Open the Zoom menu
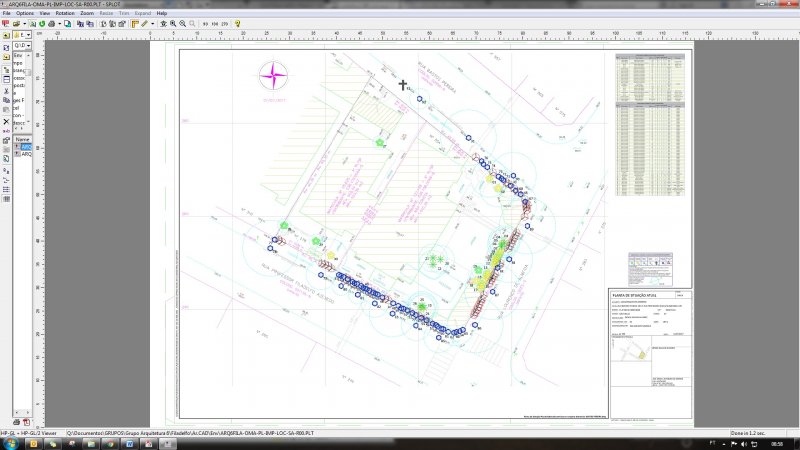 click(x=87, y=13)
